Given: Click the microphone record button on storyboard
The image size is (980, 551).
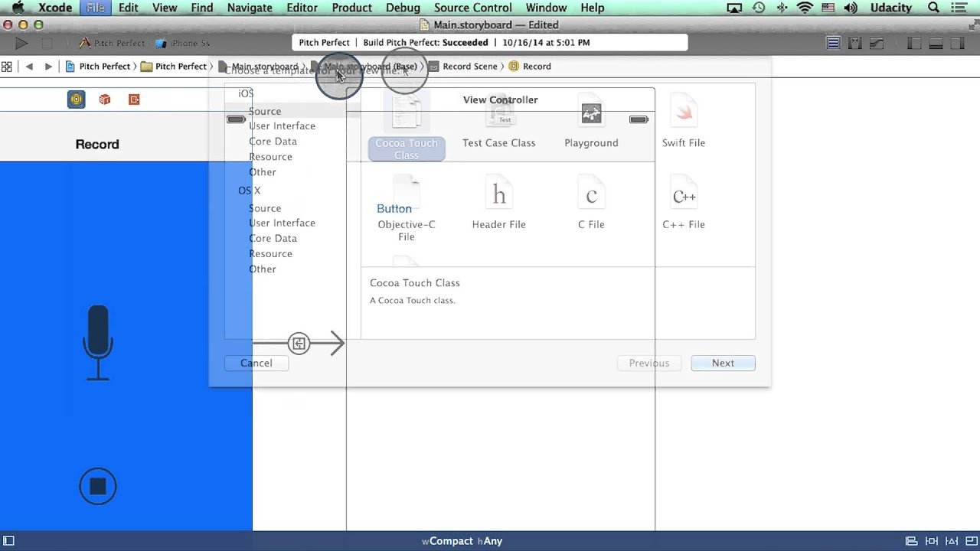Looking at the screenshot, I should (98, 342).
